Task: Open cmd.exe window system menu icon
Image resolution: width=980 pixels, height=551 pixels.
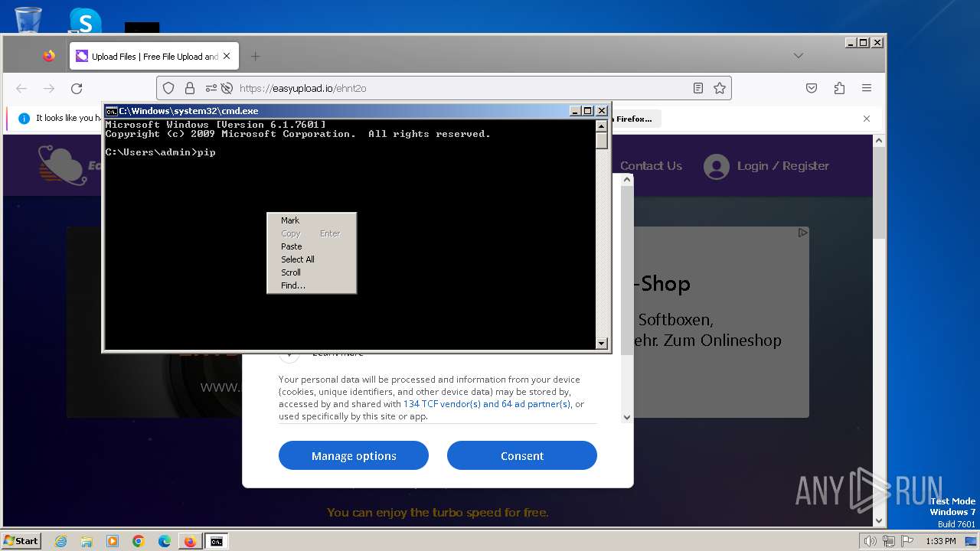Action: pyautogui.click(x=112, y=111)
